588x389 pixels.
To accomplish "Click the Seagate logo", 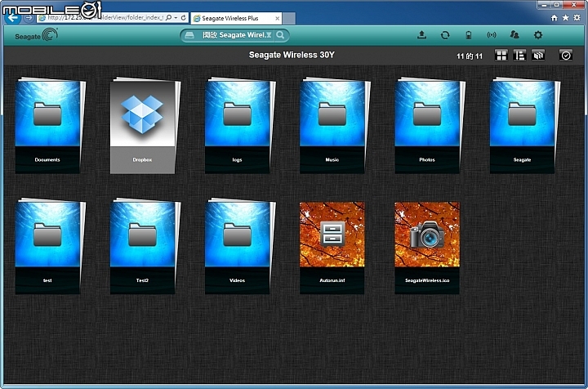I will [36, 35].
